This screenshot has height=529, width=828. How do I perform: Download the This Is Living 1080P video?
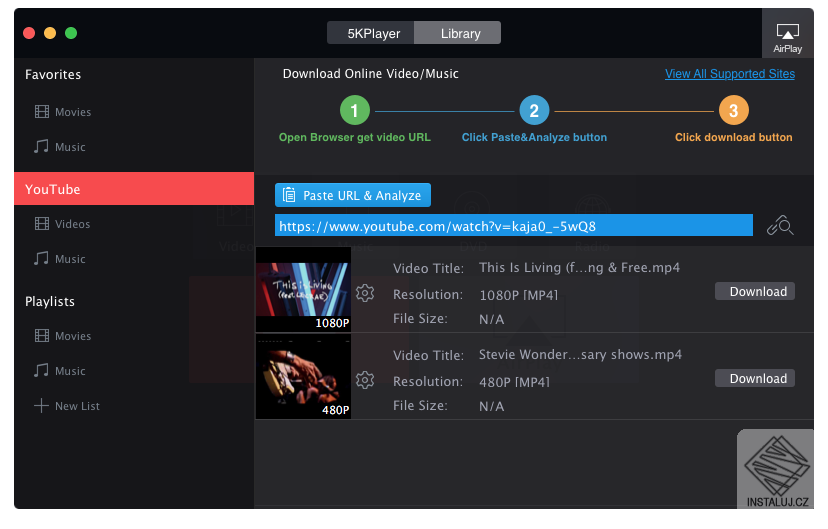(755, 291)
